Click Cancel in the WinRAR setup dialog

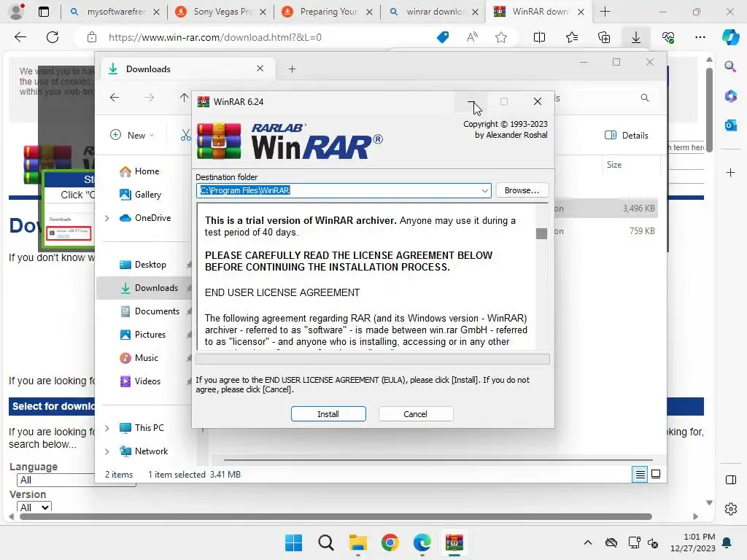[x=415, y=414]
